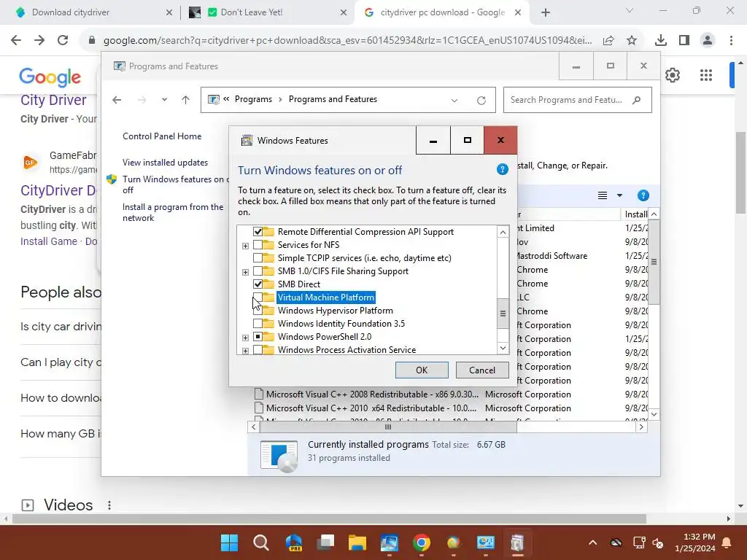
Task: Expand SMB 1.0/CIFS File Sharing Support node
Action: coord(245,272)
